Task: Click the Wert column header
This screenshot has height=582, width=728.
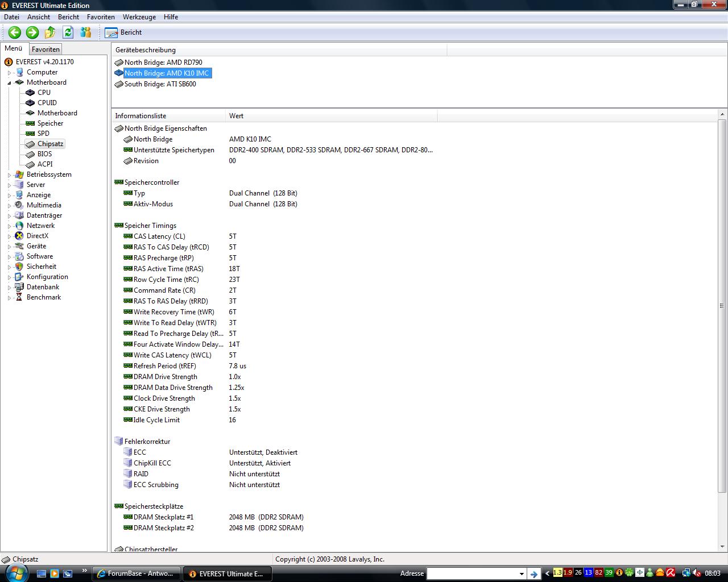Action: (x=332, y=116)
